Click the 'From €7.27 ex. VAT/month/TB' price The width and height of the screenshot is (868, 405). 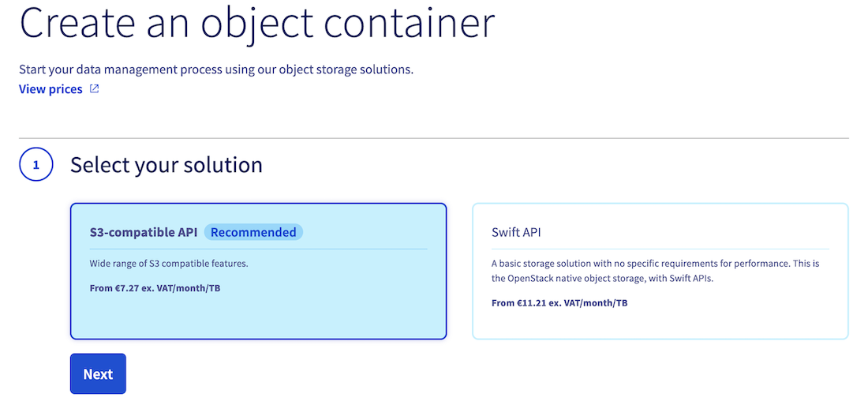coord(155,288)
